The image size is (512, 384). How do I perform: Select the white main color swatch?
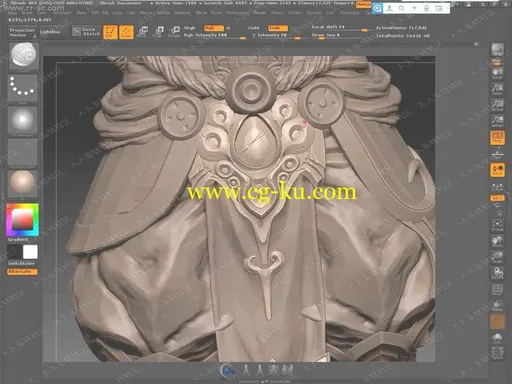(x=30, y=252)
